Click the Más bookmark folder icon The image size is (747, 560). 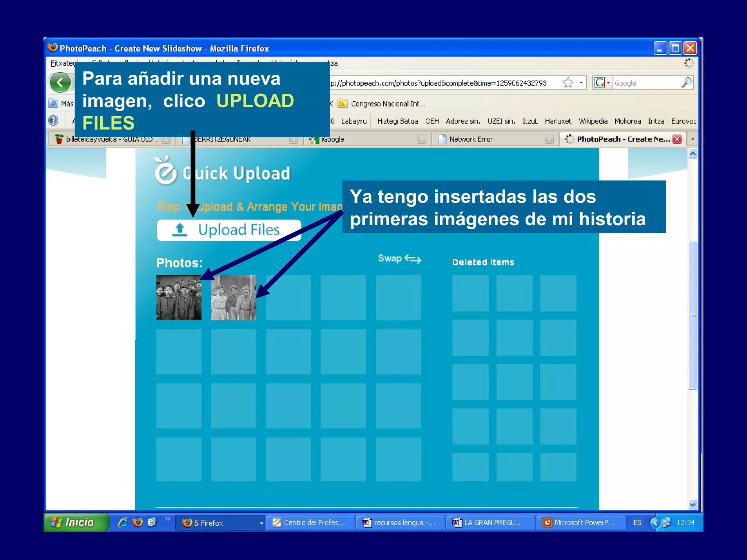coord(53,104)
